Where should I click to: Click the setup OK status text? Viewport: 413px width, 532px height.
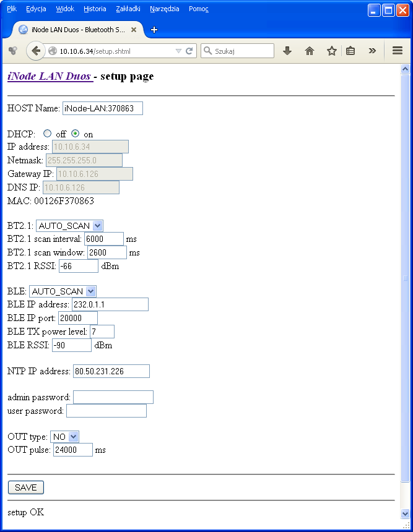pos(25,512)
